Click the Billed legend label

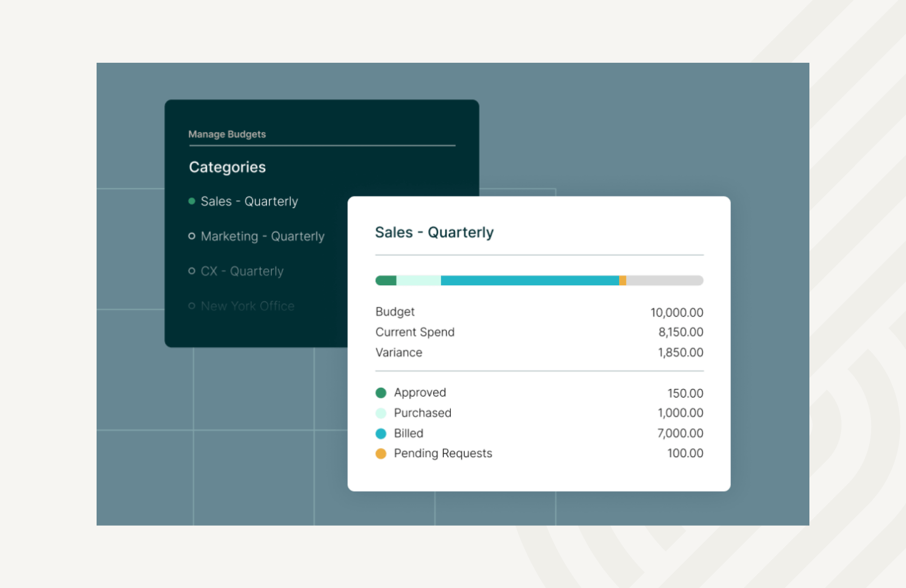(x=409, y=433)
